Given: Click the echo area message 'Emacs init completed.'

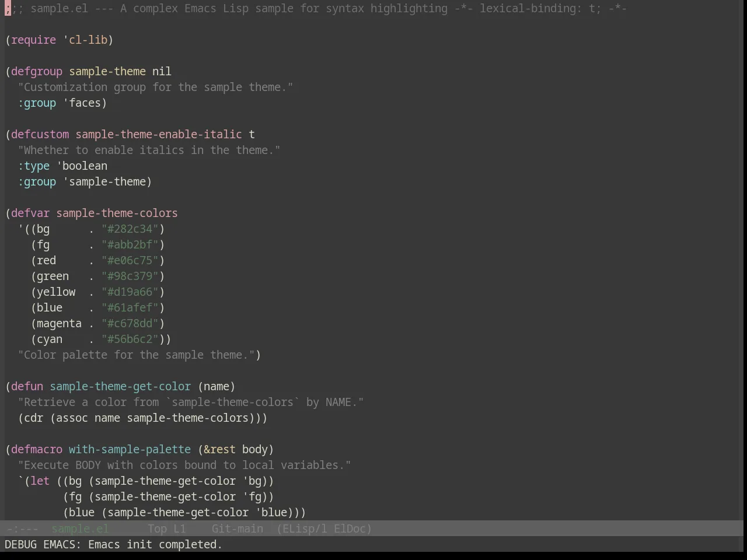Looking at the screenshot, I should [155, 544].
